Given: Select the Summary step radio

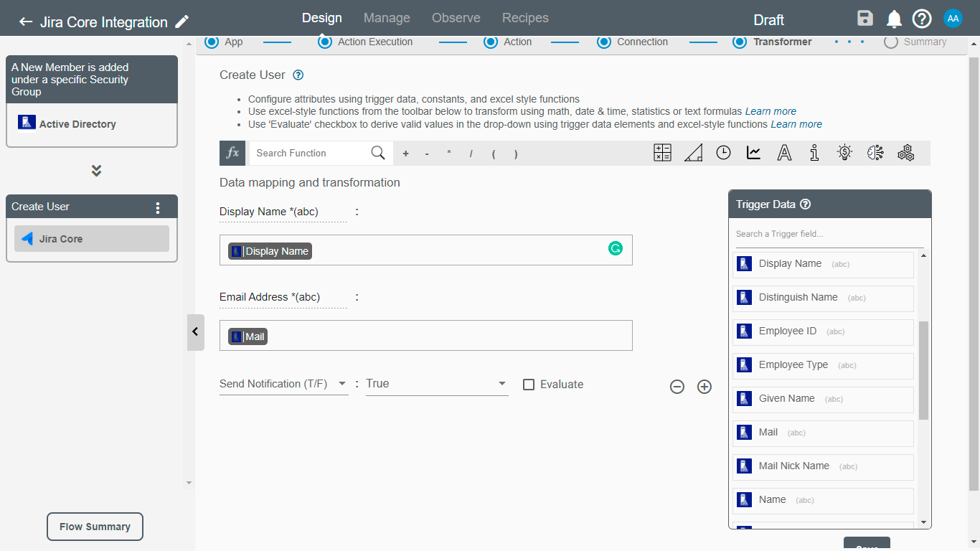Looking at the screenshot, I should pyautogui.click(x=891, y=42).
